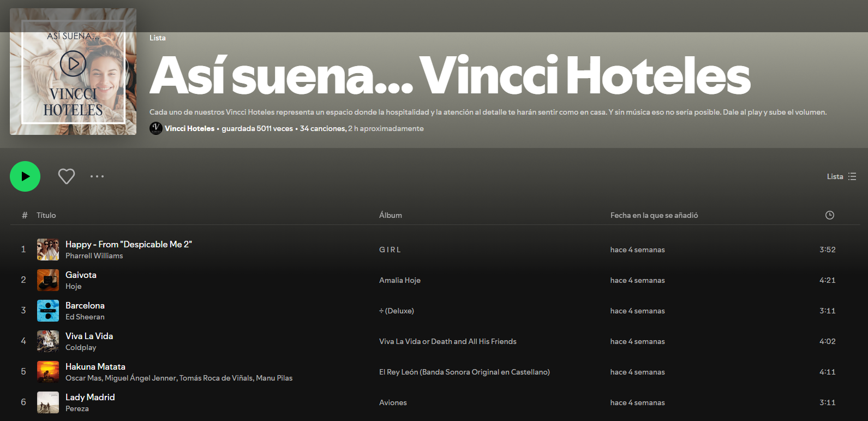
Task: Open artist Coldplay
Action: pyautogui.click(x=81, y=347)
